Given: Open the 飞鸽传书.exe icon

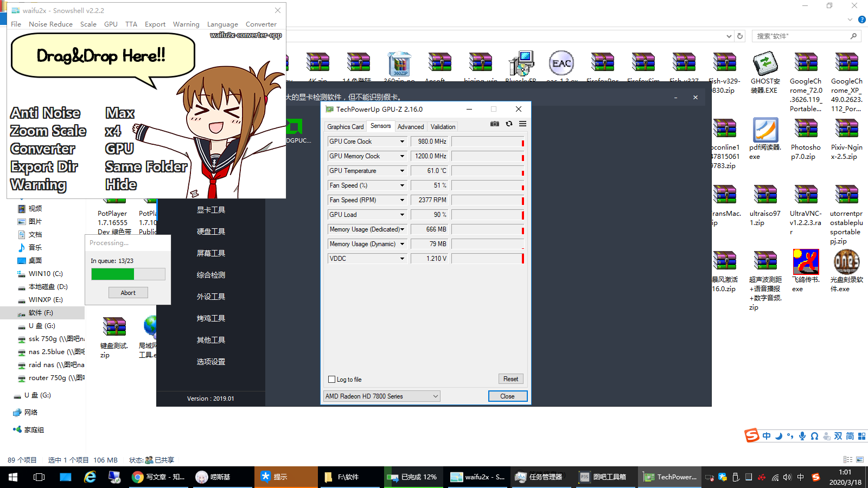Looking at the screenshot, I should tap(806, 262).
